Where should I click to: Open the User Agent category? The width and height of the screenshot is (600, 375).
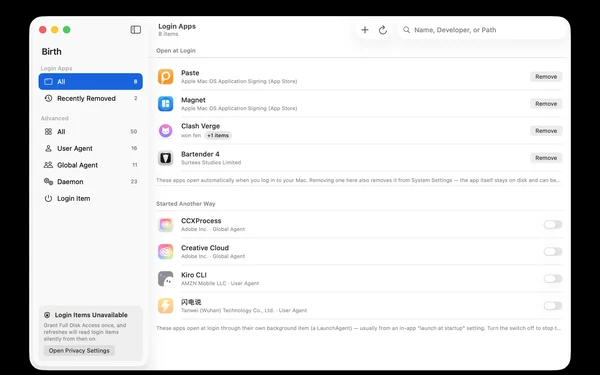coord(91,148)
